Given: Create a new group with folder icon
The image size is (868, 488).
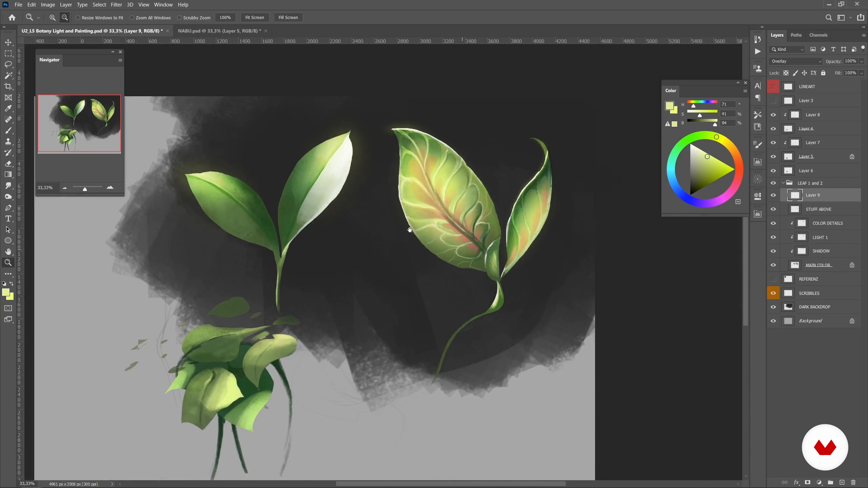Looking at the screenshot, I should [830, 482].
